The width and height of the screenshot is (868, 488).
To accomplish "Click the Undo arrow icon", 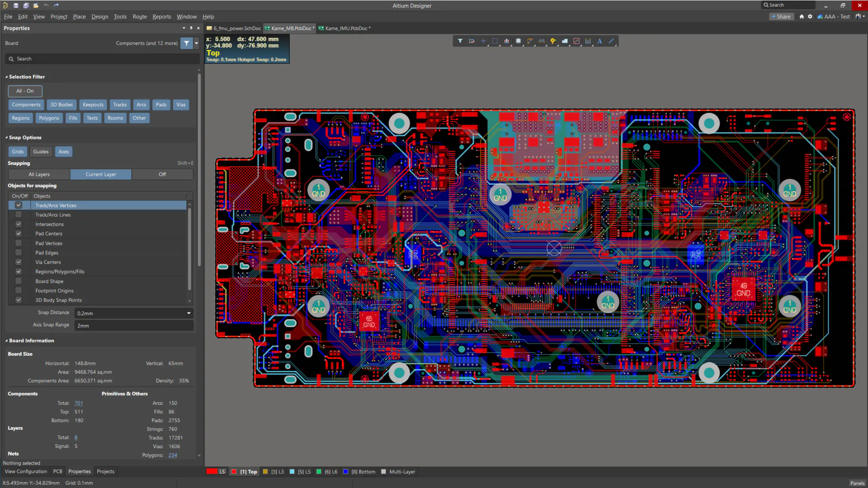I will pos(46,5).
